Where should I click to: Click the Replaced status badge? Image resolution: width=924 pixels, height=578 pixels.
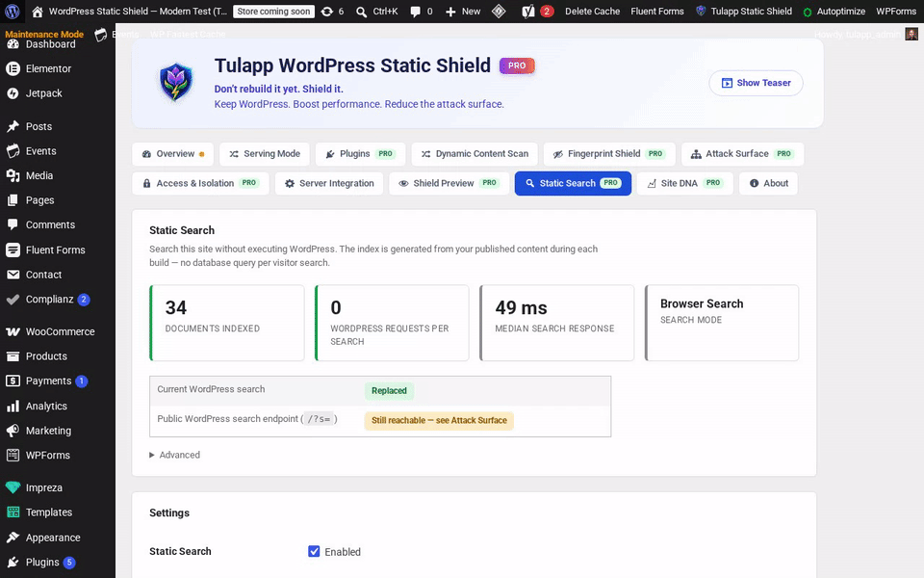click(x=389, y=390)
